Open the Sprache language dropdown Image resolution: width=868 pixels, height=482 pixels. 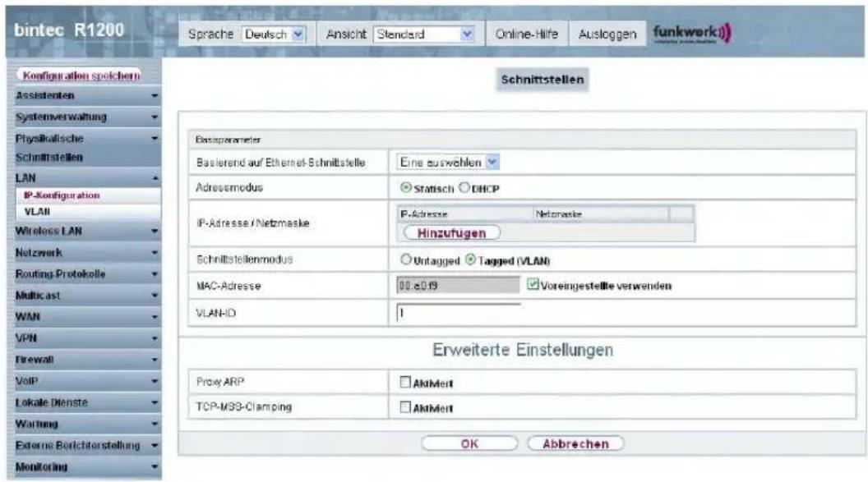(274, 34)
